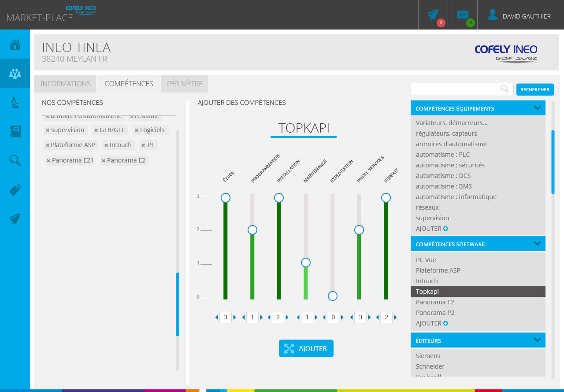
Task: Open the microscope sidebar icon
Action: [15, 103]
